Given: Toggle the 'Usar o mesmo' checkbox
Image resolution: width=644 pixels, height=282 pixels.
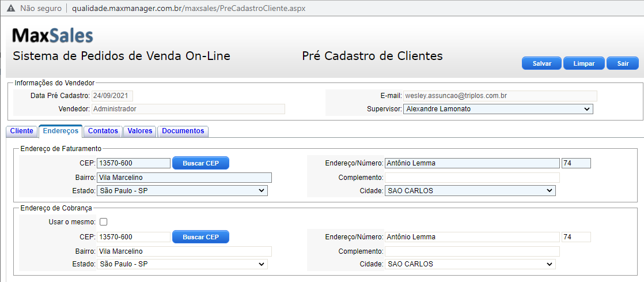Looking at the screenshot, I should click(104, 222).
